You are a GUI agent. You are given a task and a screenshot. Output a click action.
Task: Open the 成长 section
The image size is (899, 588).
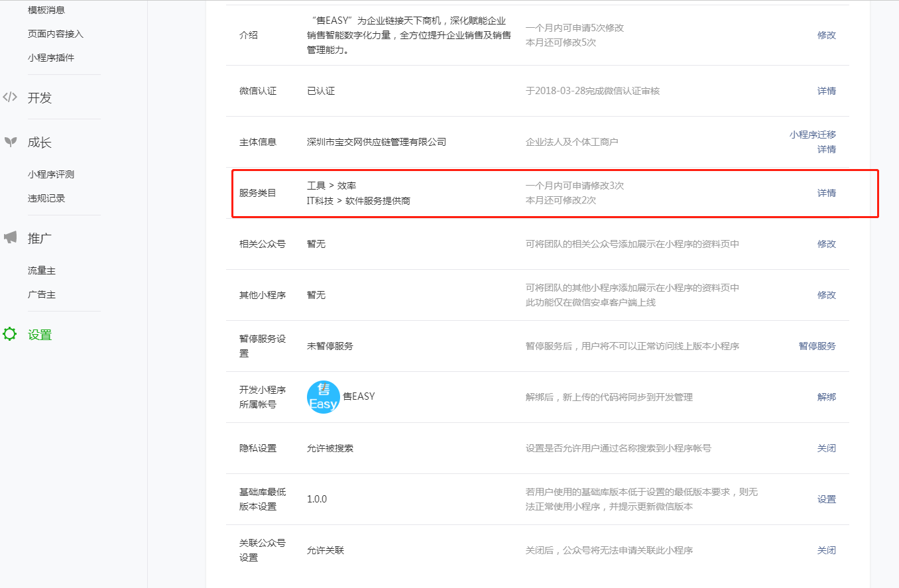[x=40, y=143]
